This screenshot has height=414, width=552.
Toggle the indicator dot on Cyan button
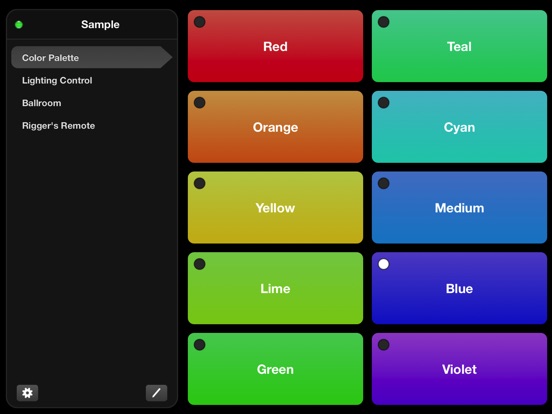(x=383, y=103)
